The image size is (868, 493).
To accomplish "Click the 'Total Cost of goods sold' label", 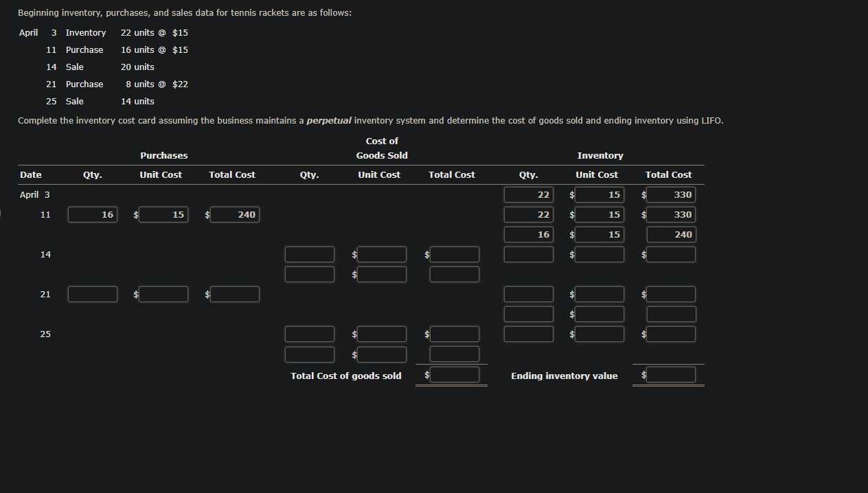I will click(x=346, y=376).
